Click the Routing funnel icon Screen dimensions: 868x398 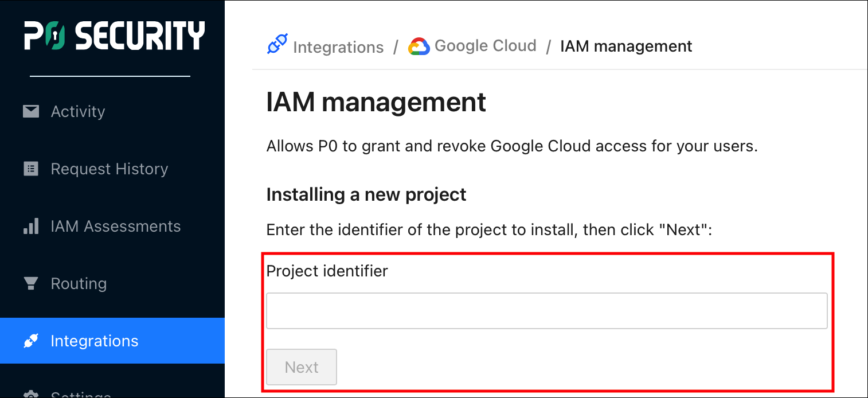click(x=31, y=283)
